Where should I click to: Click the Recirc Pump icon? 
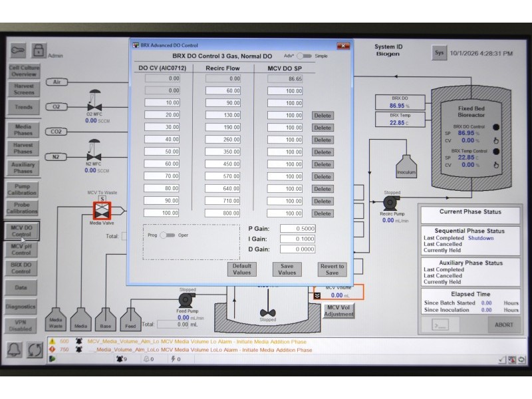pyautogui.click(x=391, y=203)
